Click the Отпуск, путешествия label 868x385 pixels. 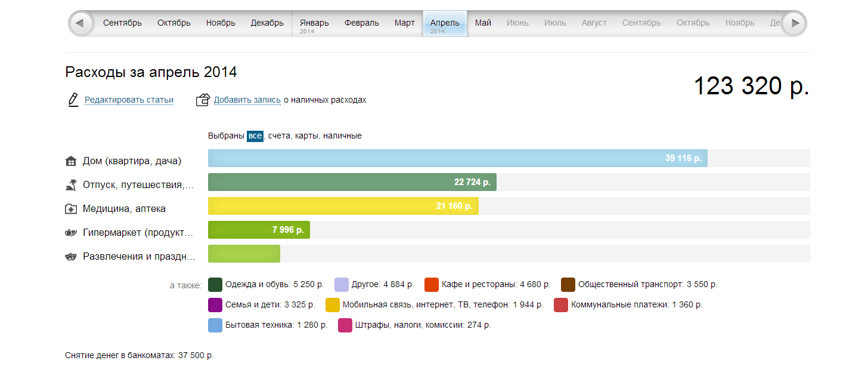click(x=138, y=185)
